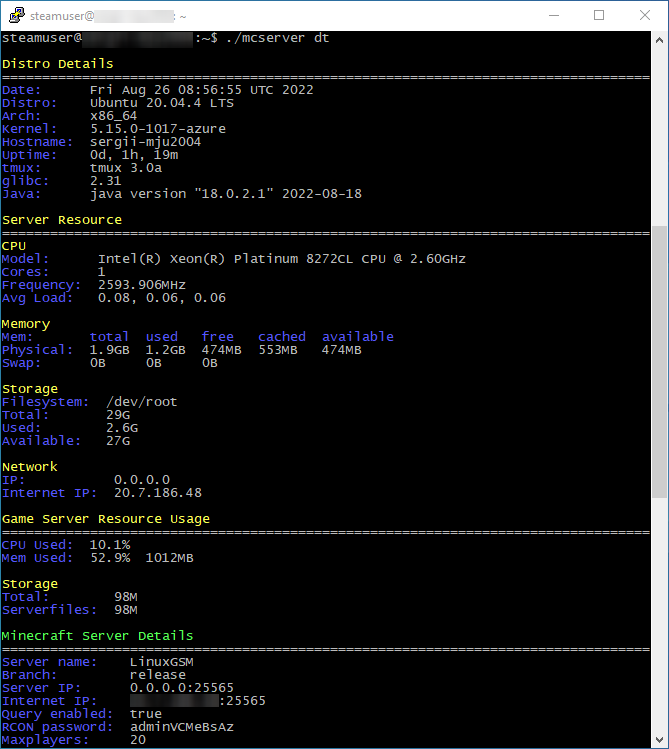The image size is (669, 749).
Task: Click storage total value '29G'
Action: point(118,415)
